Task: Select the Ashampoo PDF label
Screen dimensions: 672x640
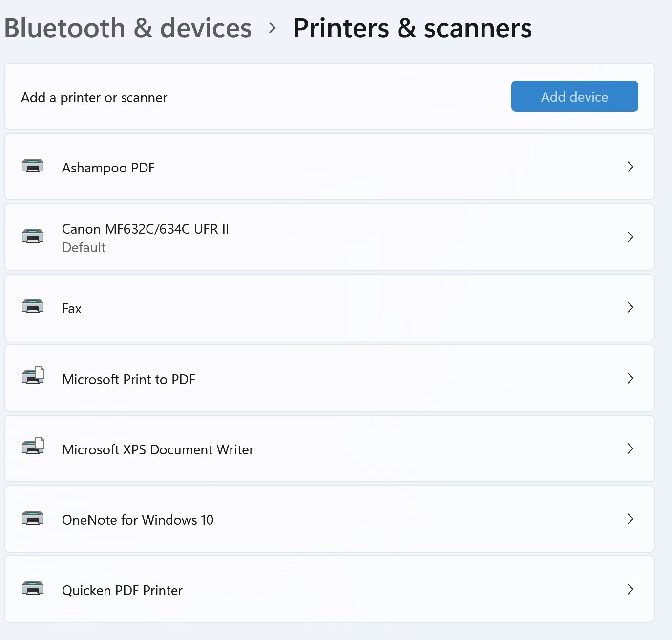Action: point(108,168)
